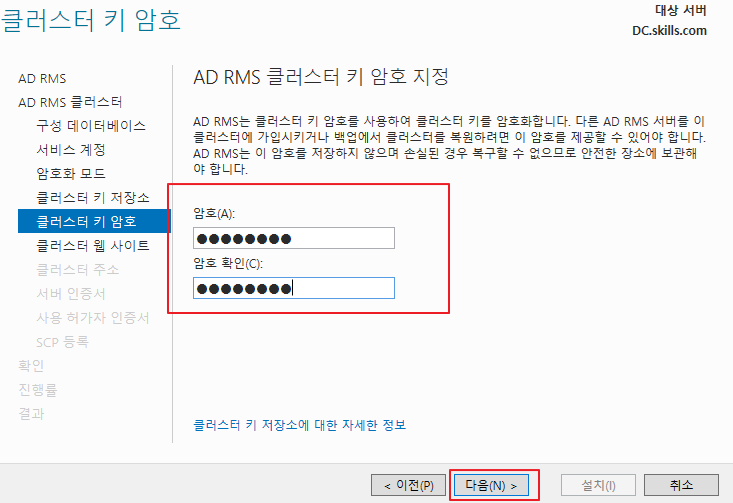Go to 서비스 계정 step
The height and width of the screenshot is (503, 733).
[71, 150]
